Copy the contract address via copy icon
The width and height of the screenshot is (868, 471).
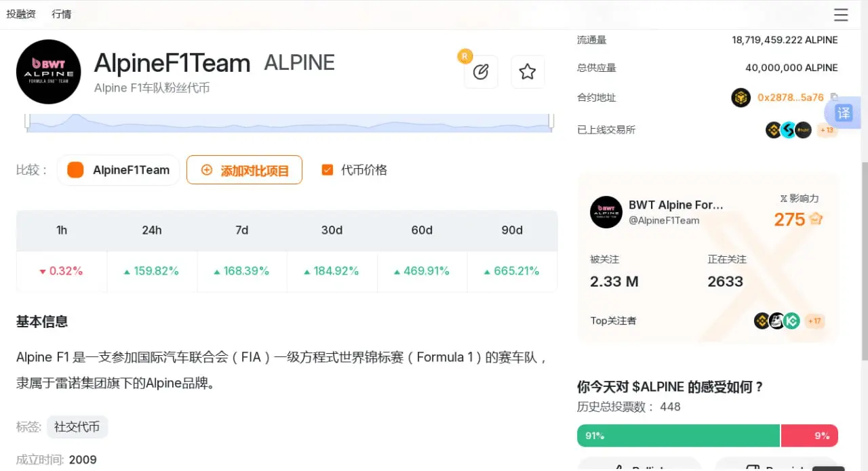pos(834,98)
